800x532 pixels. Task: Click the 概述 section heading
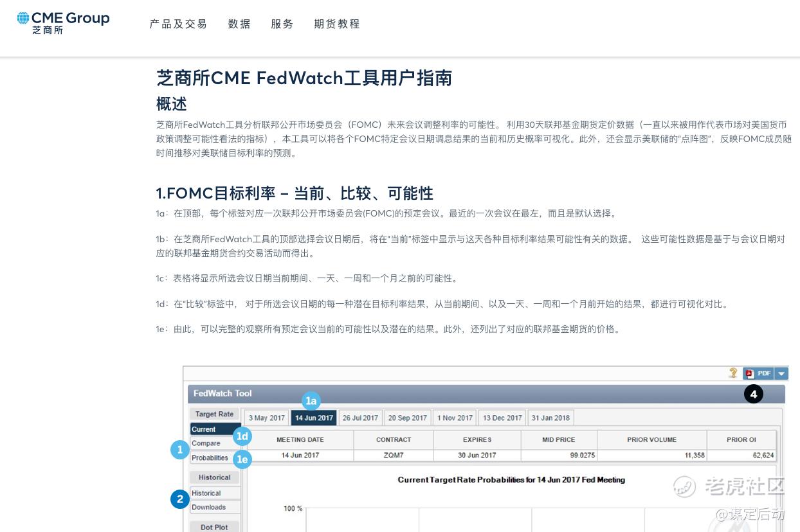click(x=172, y=103)
